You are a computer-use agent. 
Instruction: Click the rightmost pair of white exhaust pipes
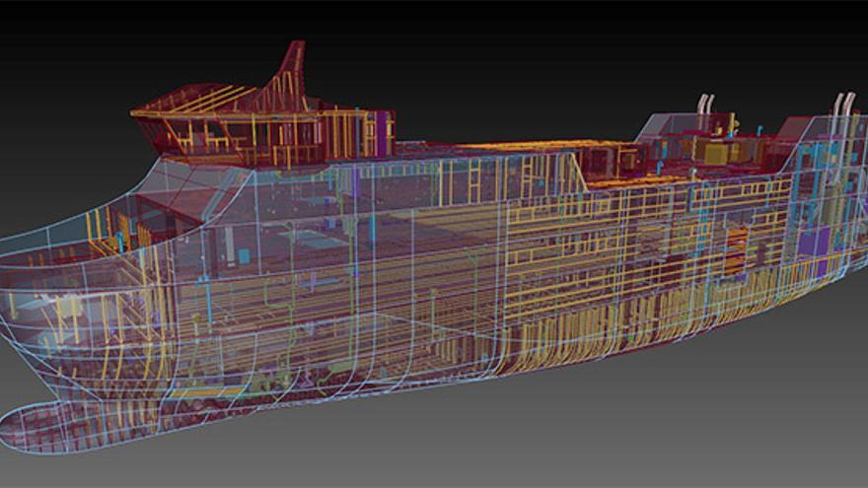click(844, 106)
